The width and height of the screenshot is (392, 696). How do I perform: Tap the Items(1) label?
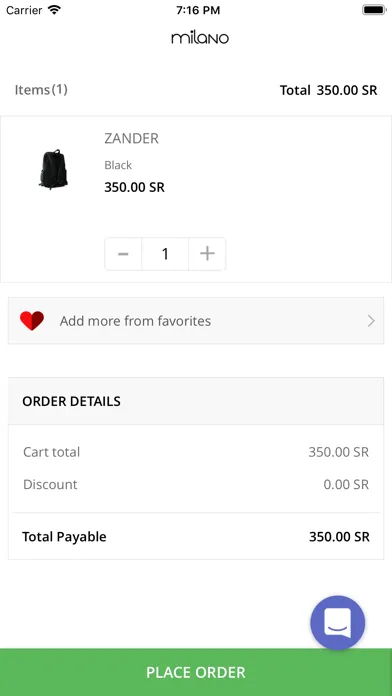[41, 90]
